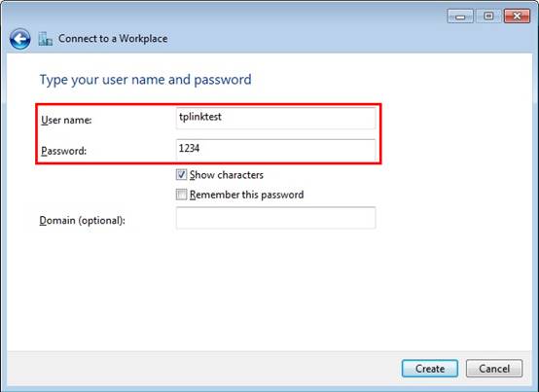
Task: Uncheck the Show characters checkbox
Action: click(181, 175)
